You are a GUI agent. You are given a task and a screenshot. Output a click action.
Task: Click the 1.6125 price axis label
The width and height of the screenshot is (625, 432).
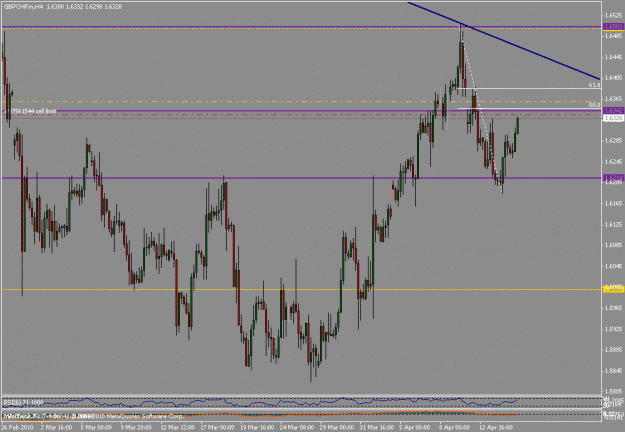coord(613,224)
